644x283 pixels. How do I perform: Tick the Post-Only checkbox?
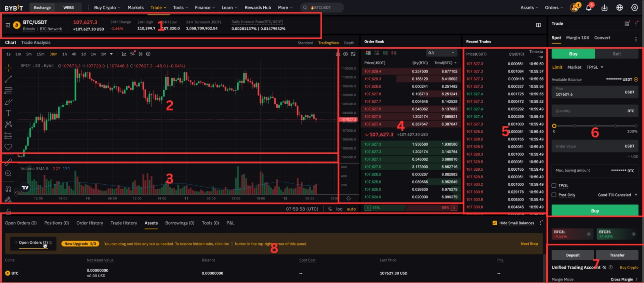tap(554, 195)
